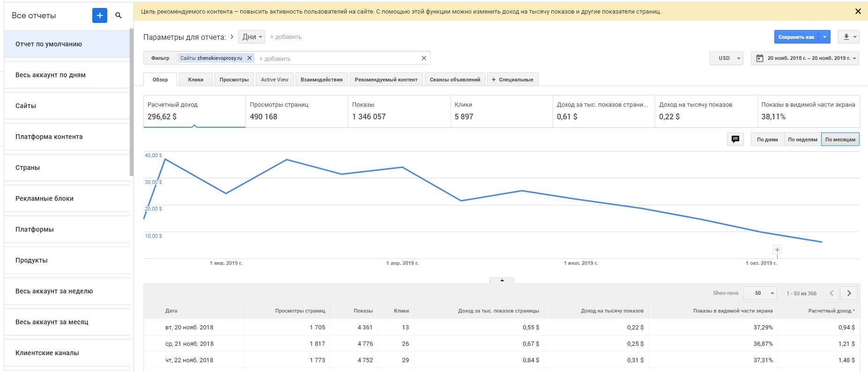
Task: Open the search reports magnifier icon
Action: tap(119, 15)
